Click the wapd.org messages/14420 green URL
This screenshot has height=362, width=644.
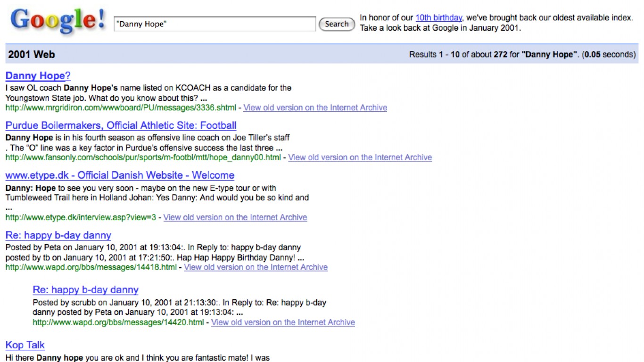point(118,322)
